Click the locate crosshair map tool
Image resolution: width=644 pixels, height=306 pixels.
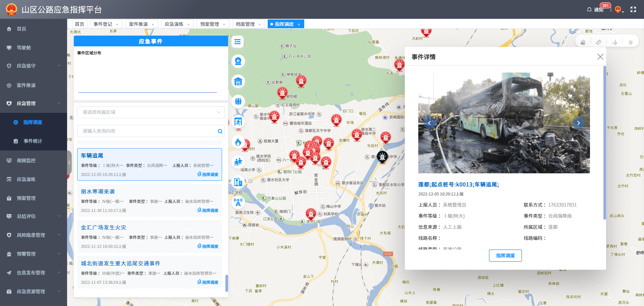[x=614, y=42]
